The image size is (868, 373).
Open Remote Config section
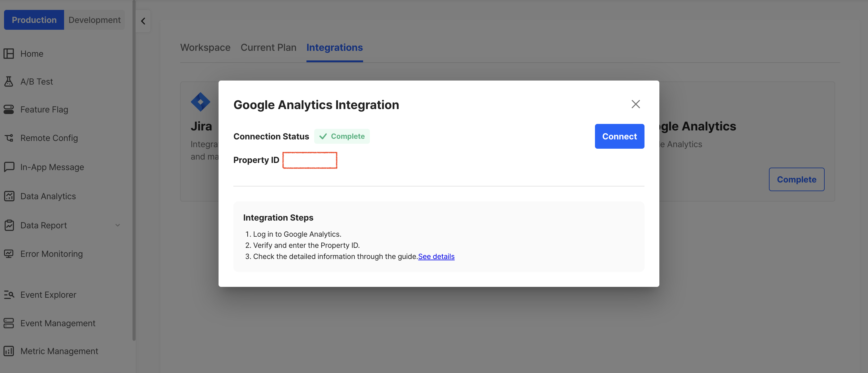click(49, 138)
